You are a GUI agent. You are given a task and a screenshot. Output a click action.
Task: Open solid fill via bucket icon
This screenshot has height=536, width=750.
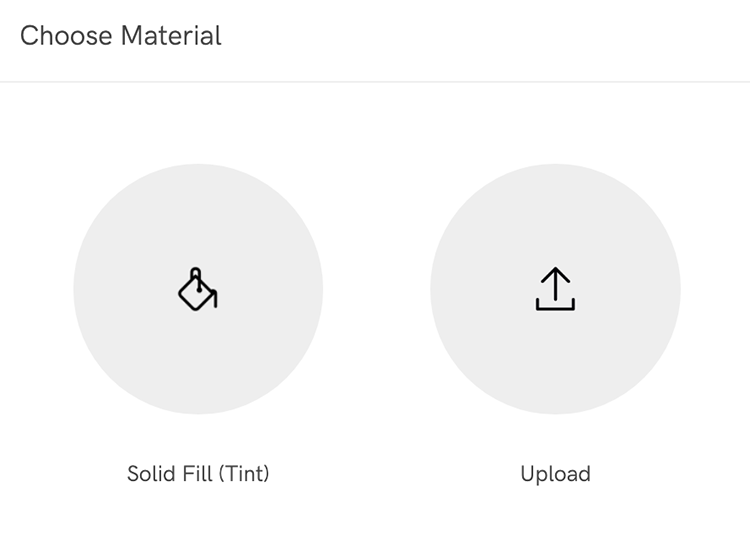198,289
